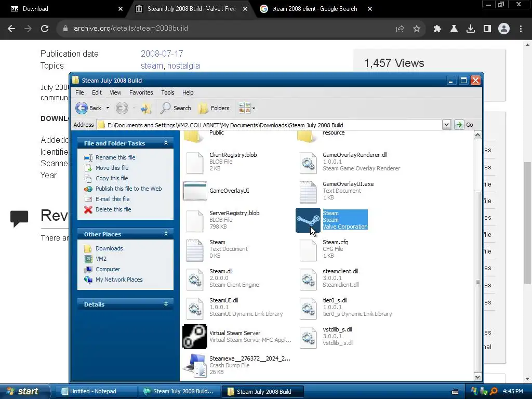This screenshot has height=399, width=532.
Task: Open Search in the Explorer toolbar
Action: [176, 108]
